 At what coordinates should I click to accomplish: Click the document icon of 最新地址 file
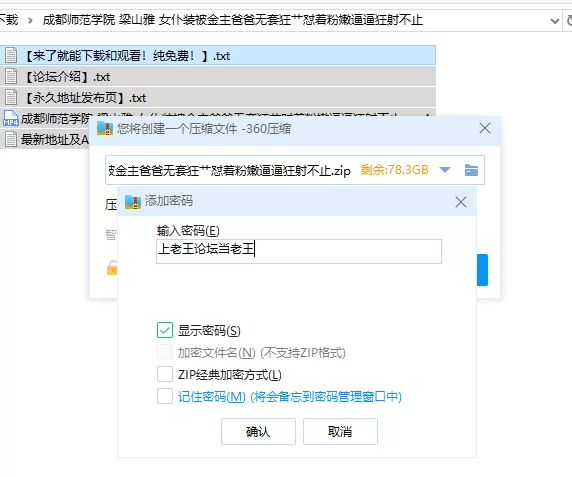coord(11,139)
